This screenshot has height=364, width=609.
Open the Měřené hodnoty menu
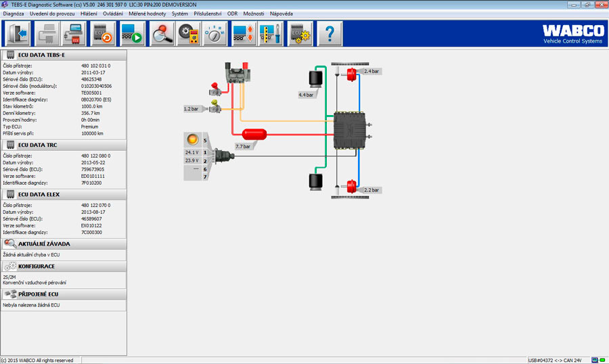tap(148, 14)
